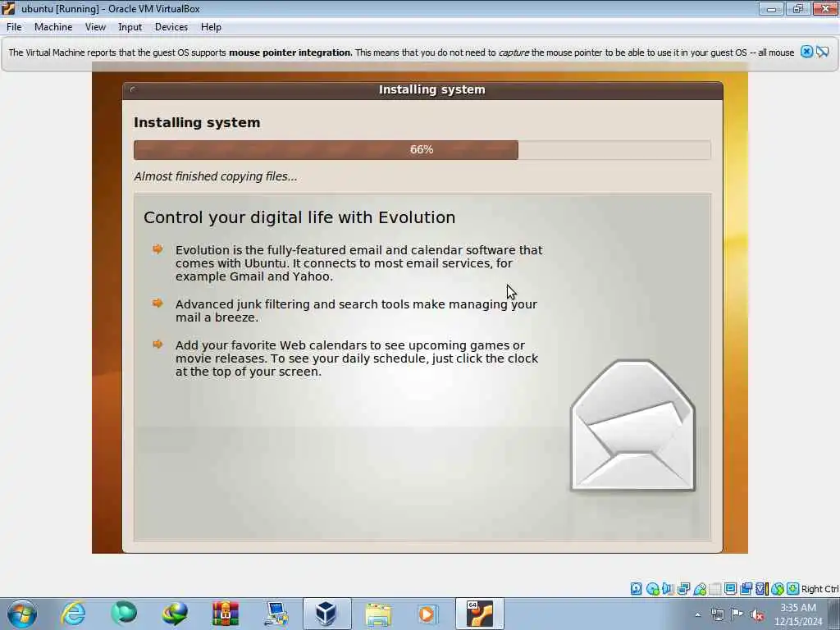Screen dimensions: 840x630
Task: Switch to the running ubuntu VM taskbar button
Action: (479, 614)
